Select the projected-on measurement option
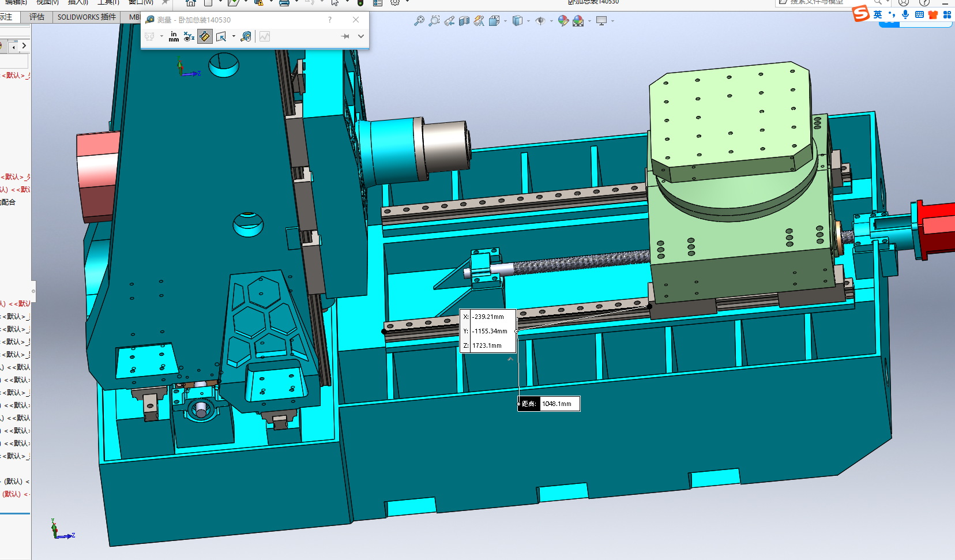 coord(221,36)
